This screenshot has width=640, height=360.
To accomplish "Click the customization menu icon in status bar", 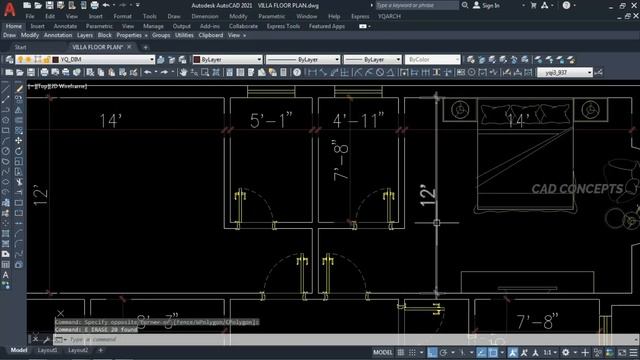I will (633, 352).
